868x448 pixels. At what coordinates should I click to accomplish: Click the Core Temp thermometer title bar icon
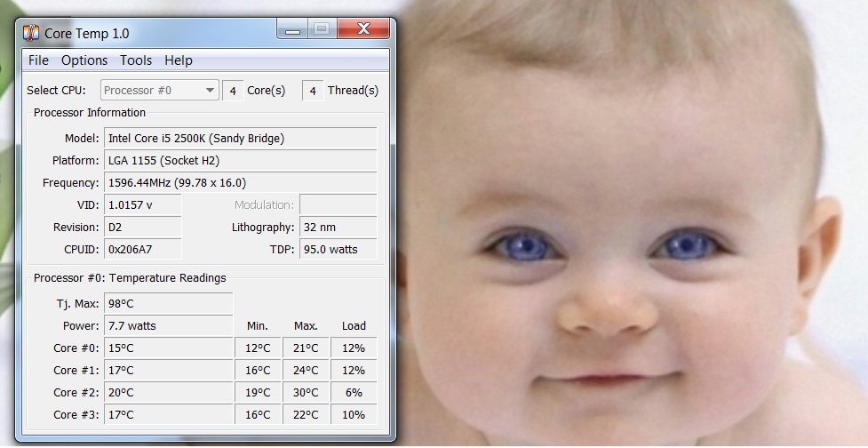click(31, 33)
